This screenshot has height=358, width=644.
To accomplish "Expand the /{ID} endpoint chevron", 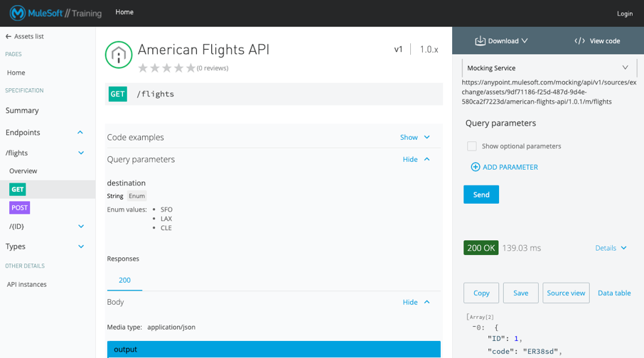I will click(x=81, y=226).
